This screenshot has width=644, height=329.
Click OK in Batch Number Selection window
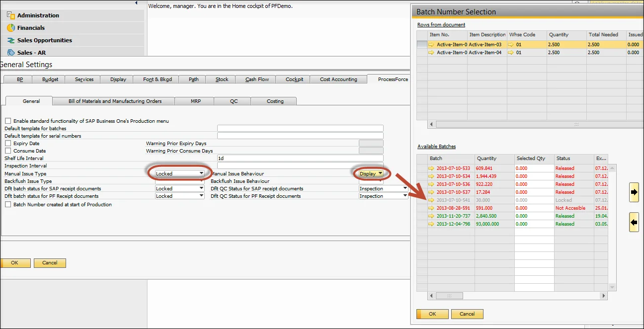click(432, 314)
